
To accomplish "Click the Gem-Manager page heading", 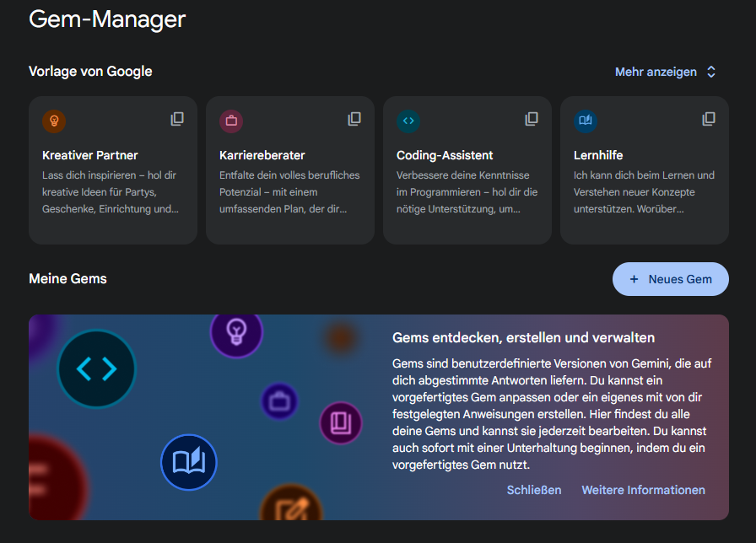I will [107, 19].
